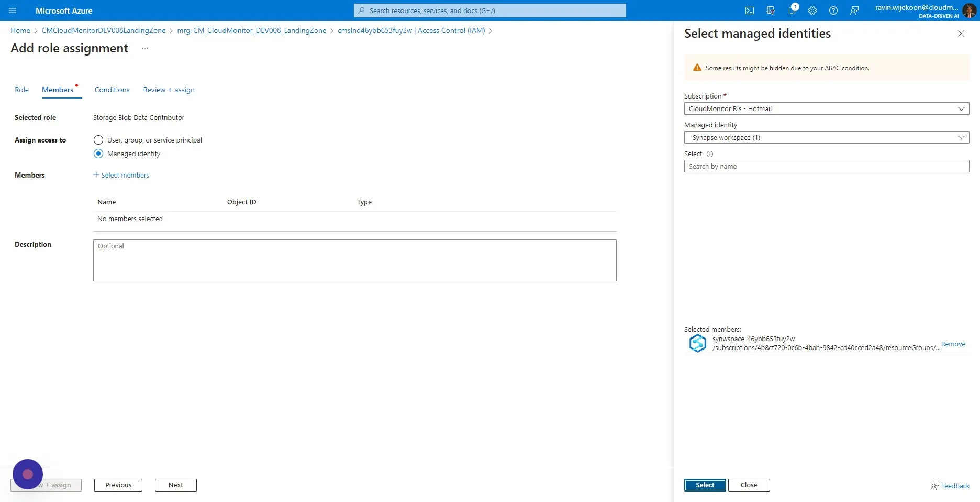
Task: Click the Review + assign bottom button
Action: click(46, 485)
